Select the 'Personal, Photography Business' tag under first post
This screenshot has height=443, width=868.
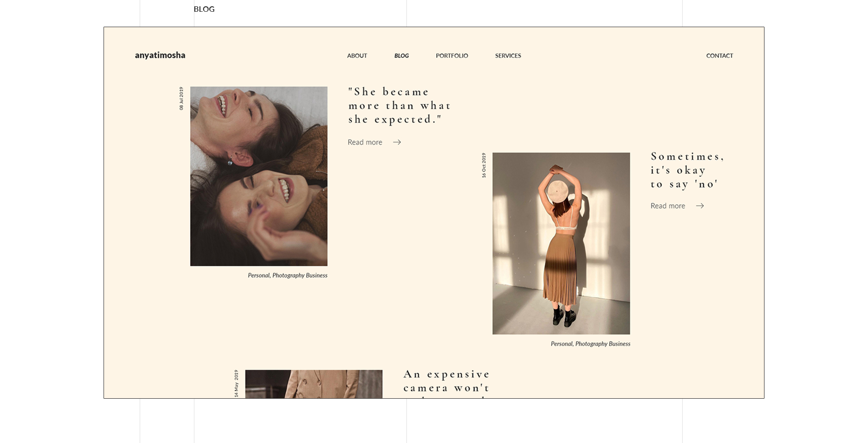pos(288,275)
